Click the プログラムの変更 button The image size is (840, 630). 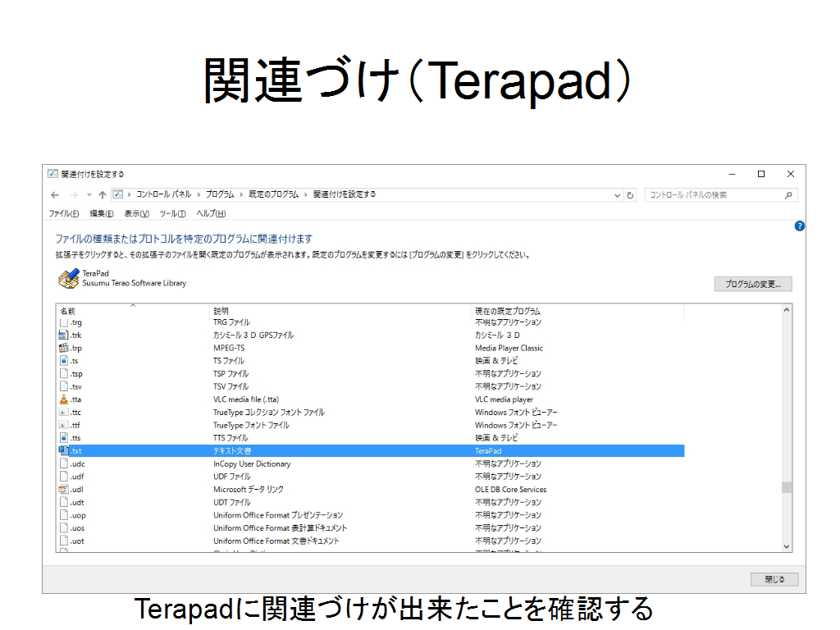coord(753,285)
